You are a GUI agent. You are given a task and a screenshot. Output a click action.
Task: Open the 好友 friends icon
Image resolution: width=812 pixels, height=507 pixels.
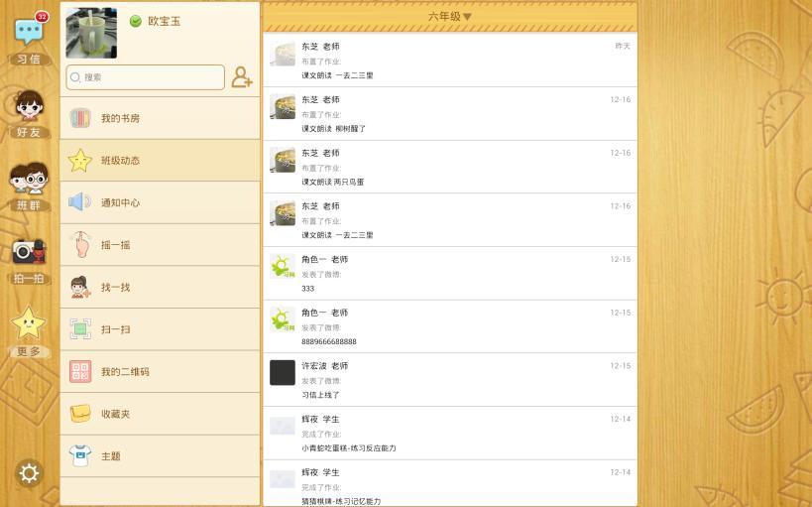(29, 111)
